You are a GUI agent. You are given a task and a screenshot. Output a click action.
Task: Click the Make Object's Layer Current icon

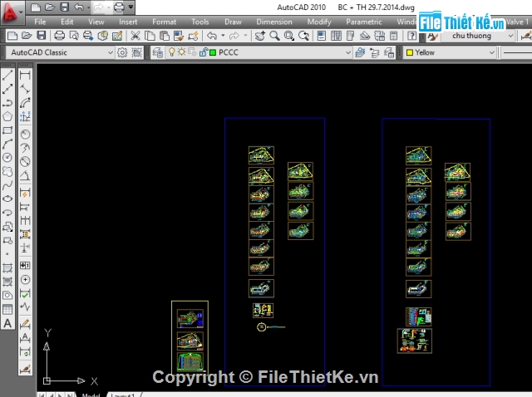pyautogui.click(x=360, y=52)
